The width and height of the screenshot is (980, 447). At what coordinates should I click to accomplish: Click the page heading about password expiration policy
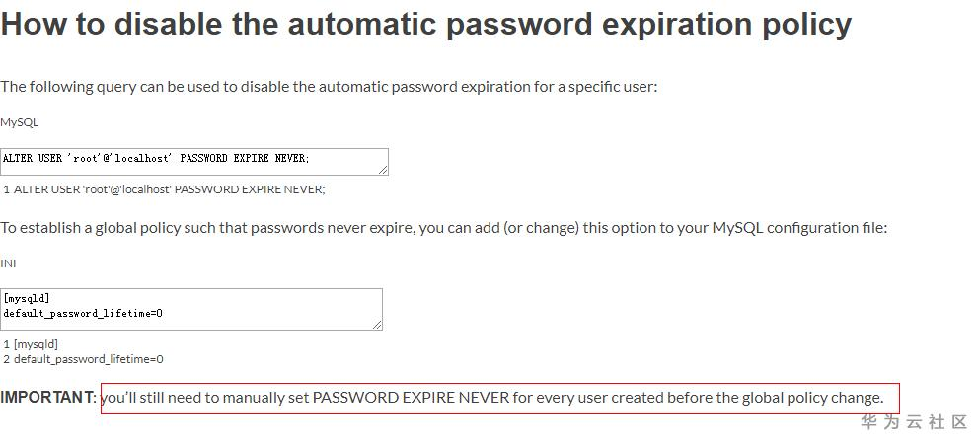pyautogui.click(x=425, y=24)
